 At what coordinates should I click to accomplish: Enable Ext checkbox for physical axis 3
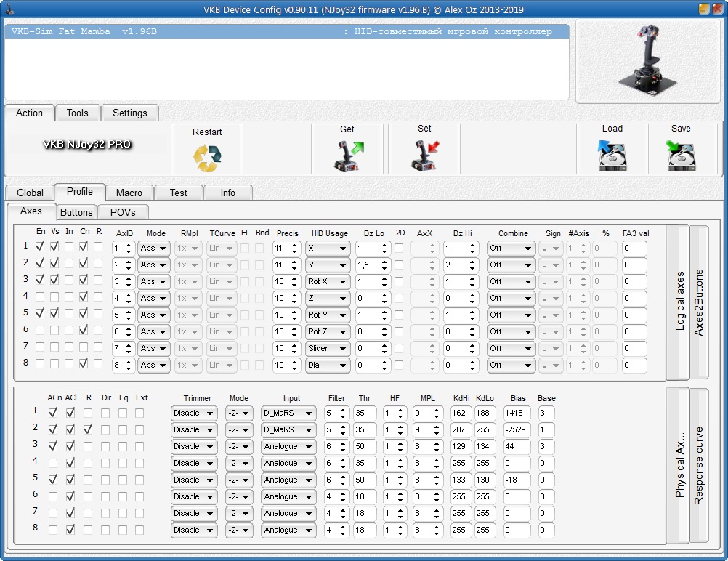tap(139, 446)
